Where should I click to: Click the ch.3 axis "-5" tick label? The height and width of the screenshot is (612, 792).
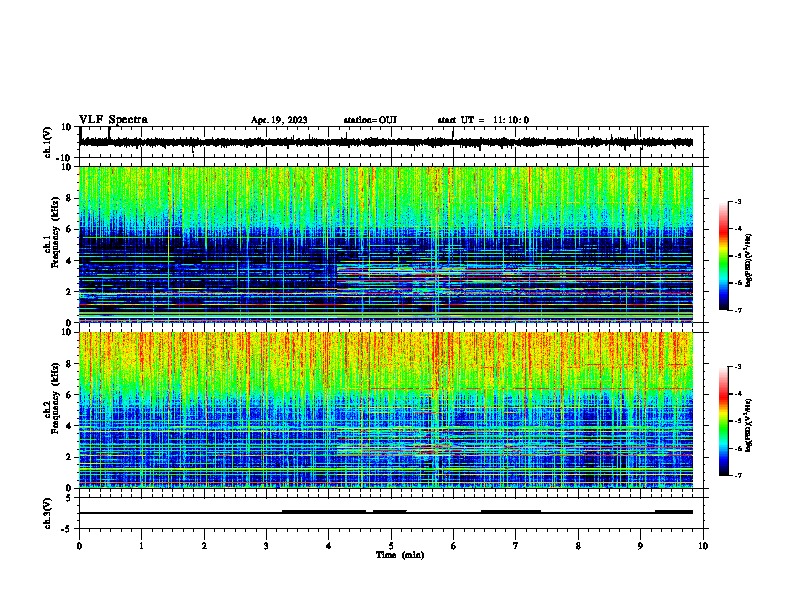pos(67,529)
